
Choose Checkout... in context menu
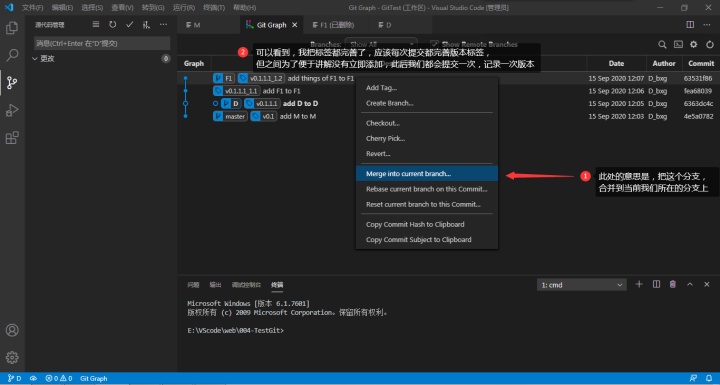click(x=427, y=123)
